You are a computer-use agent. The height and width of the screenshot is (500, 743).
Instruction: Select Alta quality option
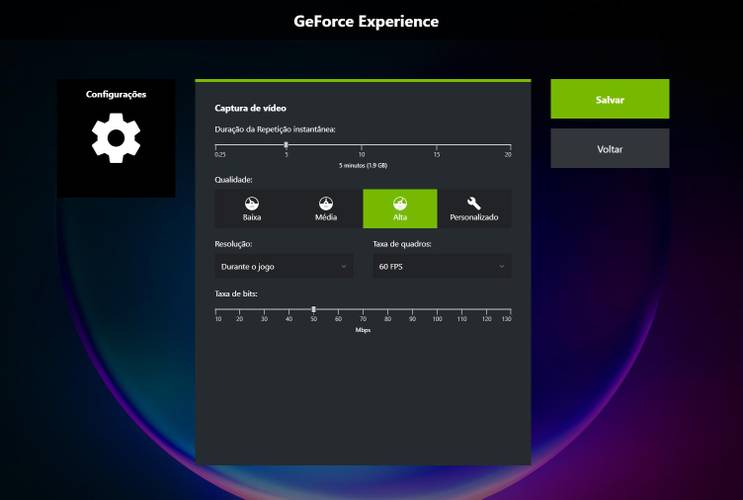(x=400, y=209)
